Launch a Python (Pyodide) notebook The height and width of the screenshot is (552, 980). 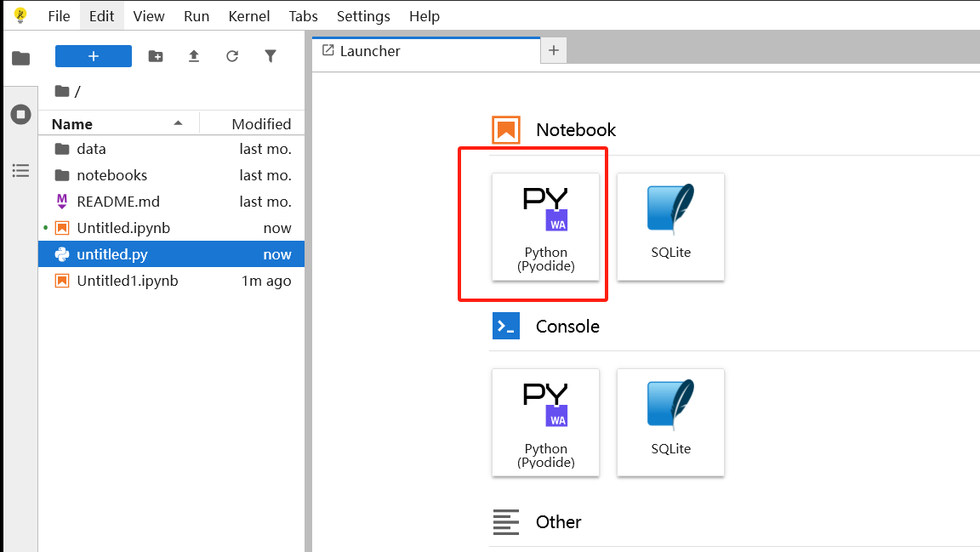[x=545, y=226]
